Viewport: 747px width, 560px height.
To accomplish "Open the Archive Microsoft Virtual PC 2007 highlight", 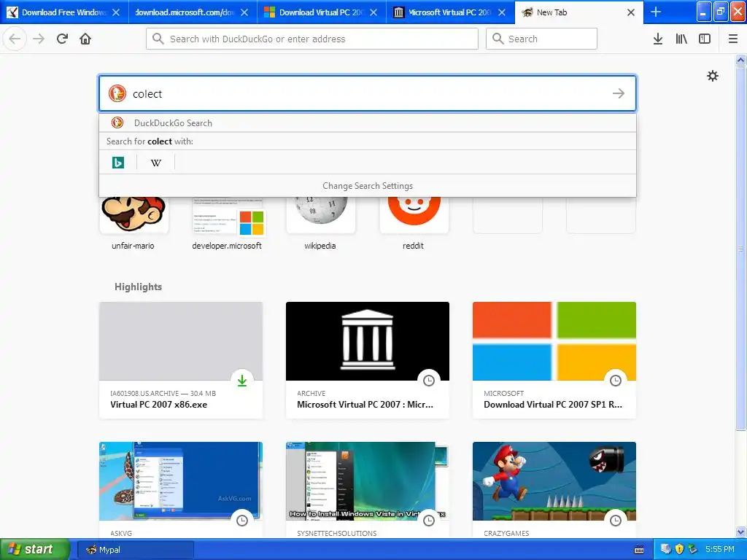I will pos(368,360).
